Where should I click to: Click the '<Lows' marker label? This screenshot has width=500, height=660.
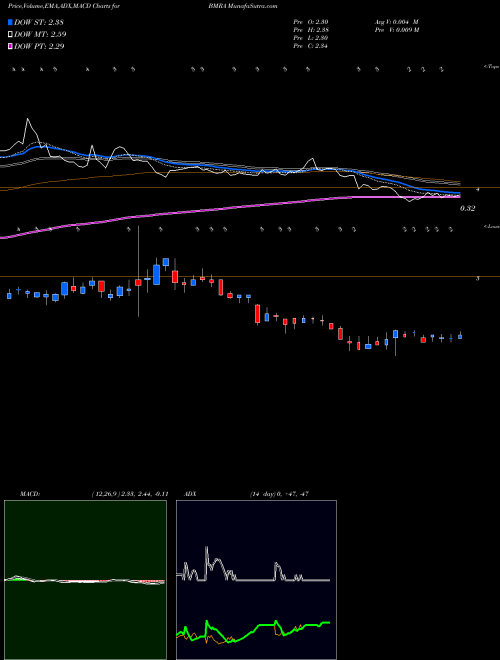point(491,226)
